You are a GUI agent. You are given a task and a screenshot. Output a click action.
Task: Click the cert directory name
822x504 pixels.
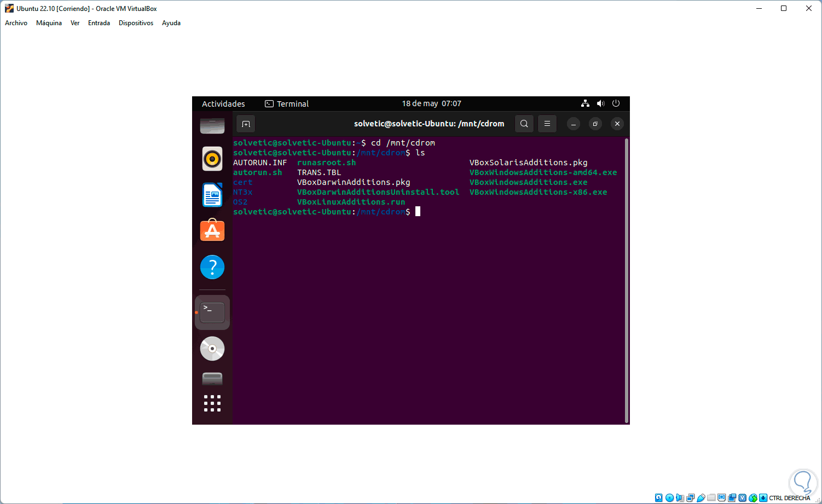243,182
